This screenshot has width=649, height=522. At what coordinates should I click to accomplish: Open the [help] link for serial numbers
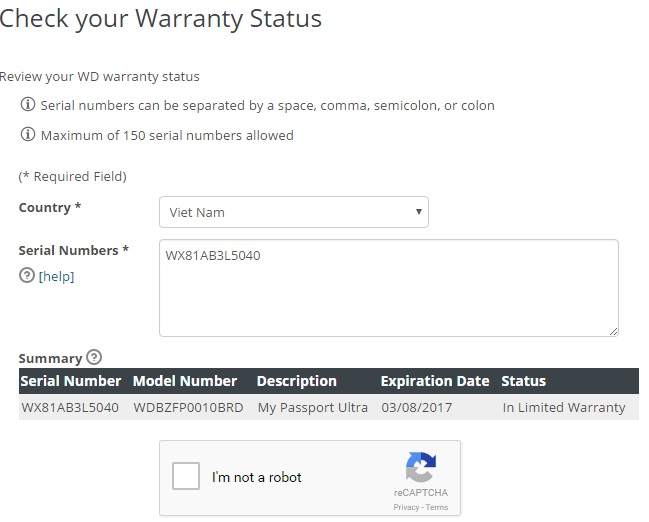click(x=56, y=276)
